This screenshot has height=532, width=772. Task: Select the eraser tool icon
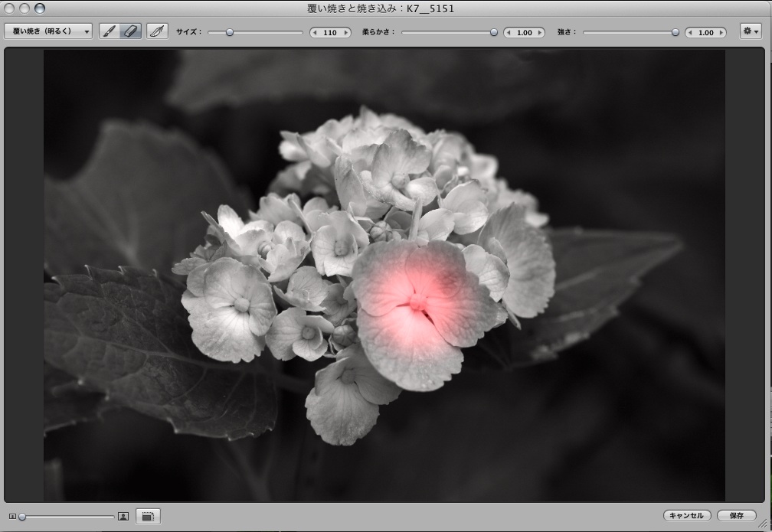point(131,32)
